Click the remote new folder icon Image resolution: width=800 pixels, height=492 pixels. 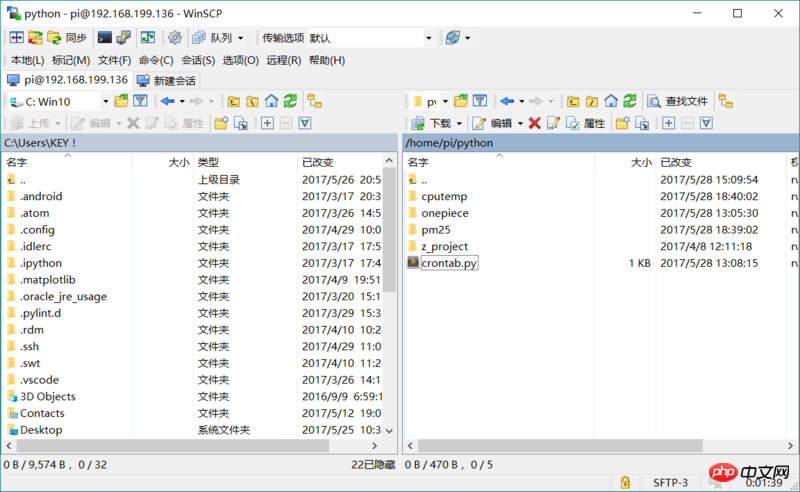tap(622, 123)
